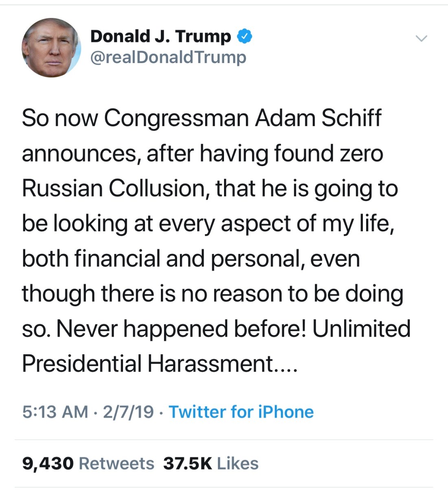Select the 2/7/19 date
This screenshot has width=448, height=495.
point(128,412)
